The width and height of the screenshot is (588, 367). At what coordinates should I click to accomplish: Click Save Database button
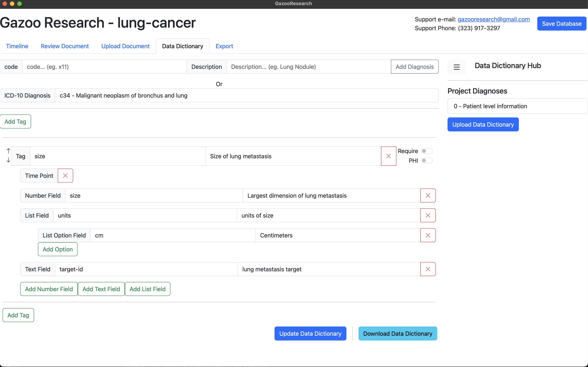(561, 24)
